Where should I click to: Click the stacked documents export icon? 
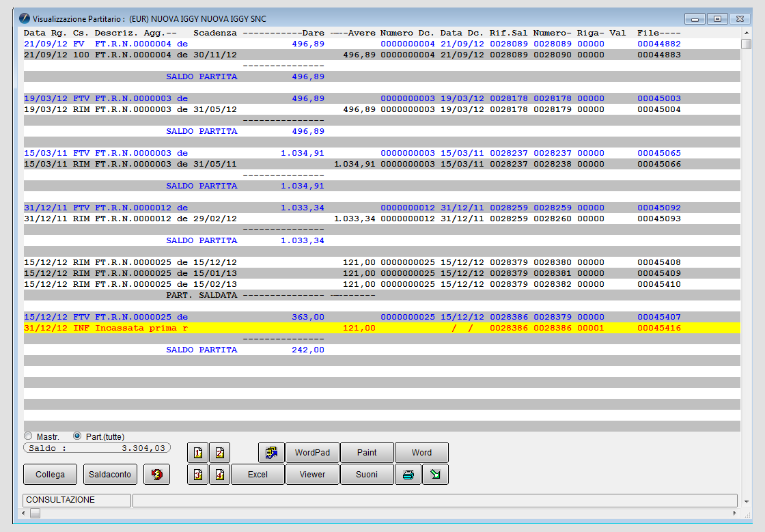(x=271, y=453)
